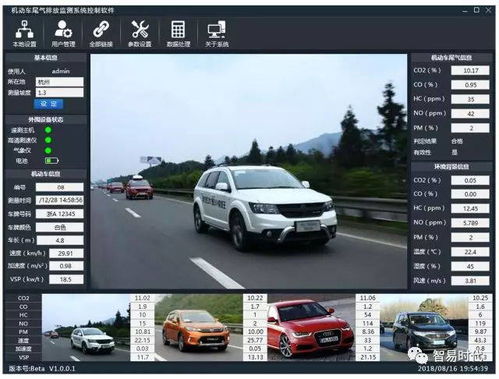Select the dark minivan thumbnail
499x379 pixels.
point(424,328)
